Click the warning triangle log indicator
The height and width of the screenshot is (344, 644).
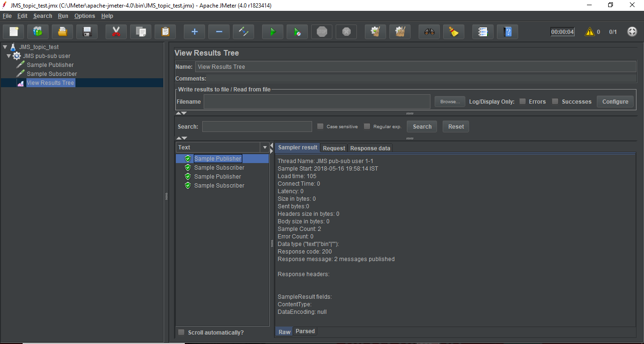pyautogui.click(x=589, y=32)
